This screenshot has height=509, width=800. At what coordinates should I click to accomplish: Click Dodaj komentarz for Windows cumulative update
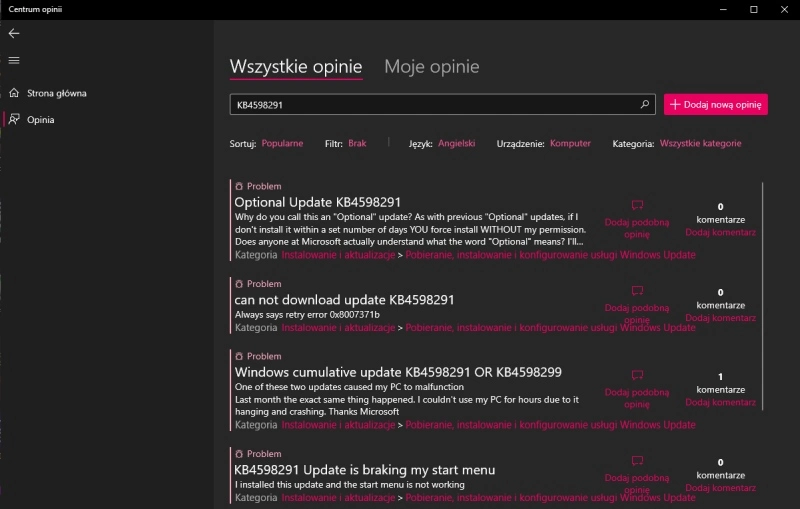tap(720, 402)
